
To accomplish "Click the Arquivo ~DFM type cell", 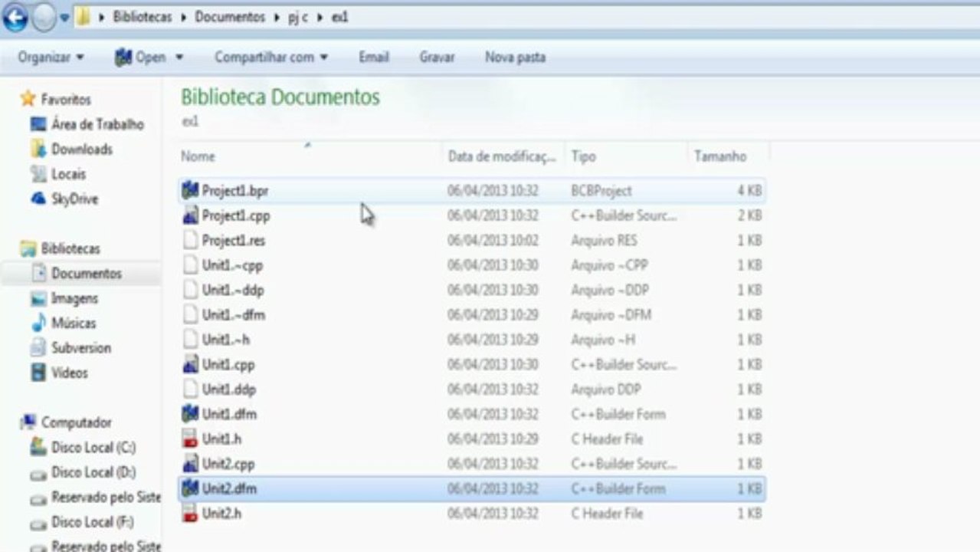I will (611, 314).
